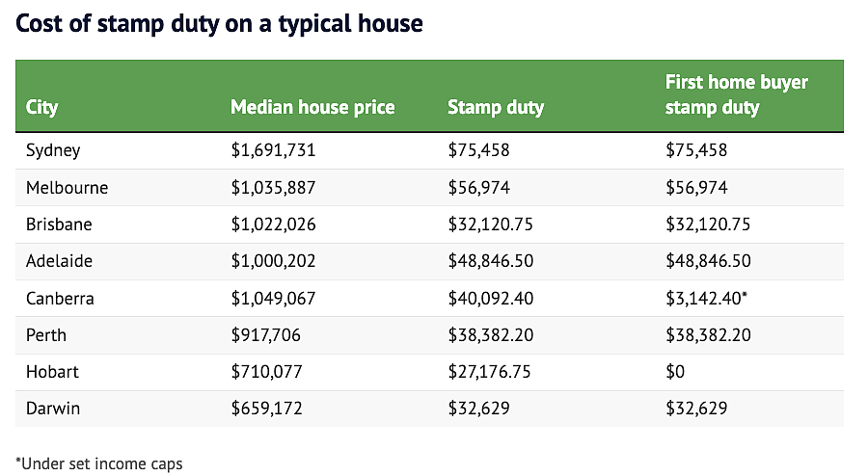
Task: Click the City column header
Action: (x=41, y=107)
